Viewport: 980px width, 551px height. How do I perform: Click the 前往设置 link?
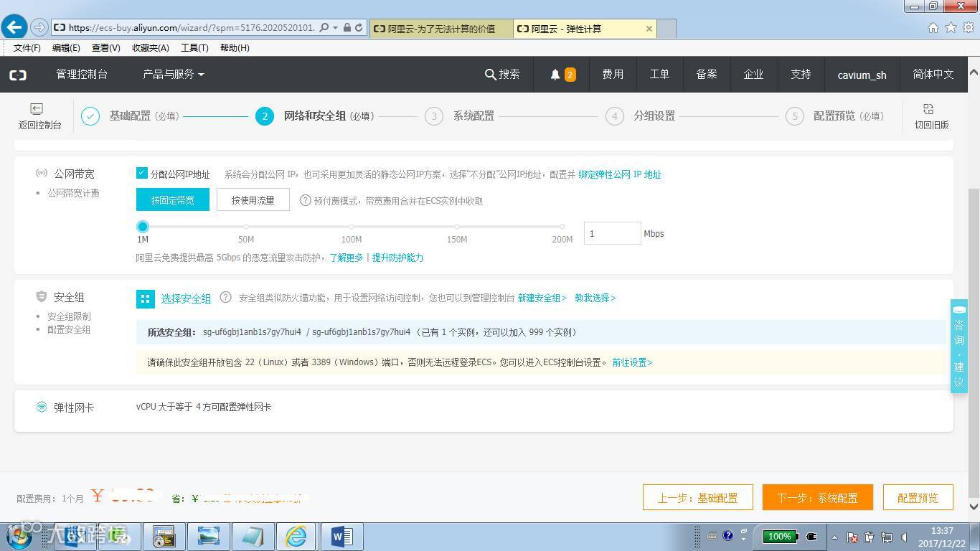tap(632, 362)
